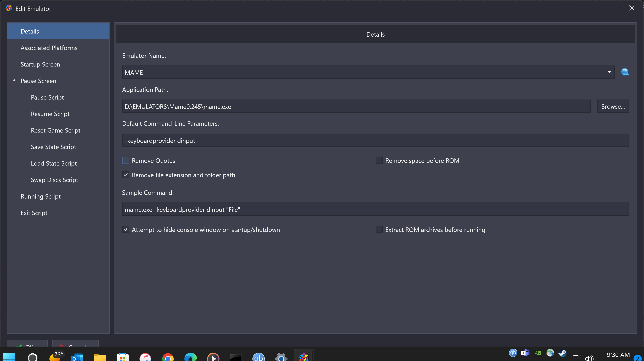
Task: Select Pause Screen in the sidebar
Action: (x=38, y=81)
